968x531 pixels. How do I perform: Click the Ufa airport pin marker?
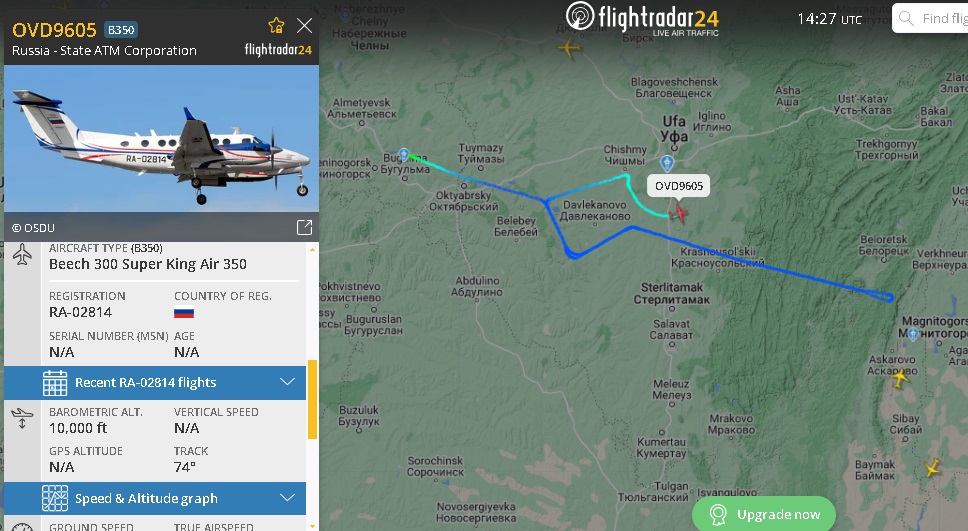coord(667,164)
